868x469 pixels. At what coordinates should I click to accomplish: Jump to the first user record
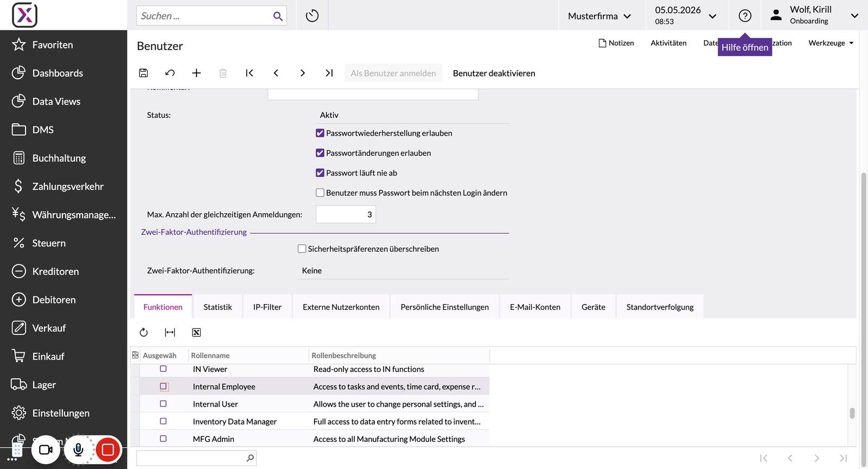click(250, 73)
